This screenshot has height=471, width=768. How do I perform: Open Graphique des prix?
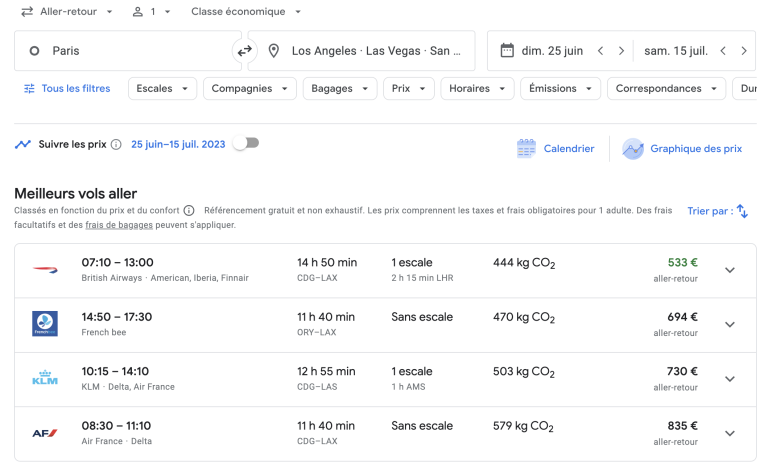682,149
